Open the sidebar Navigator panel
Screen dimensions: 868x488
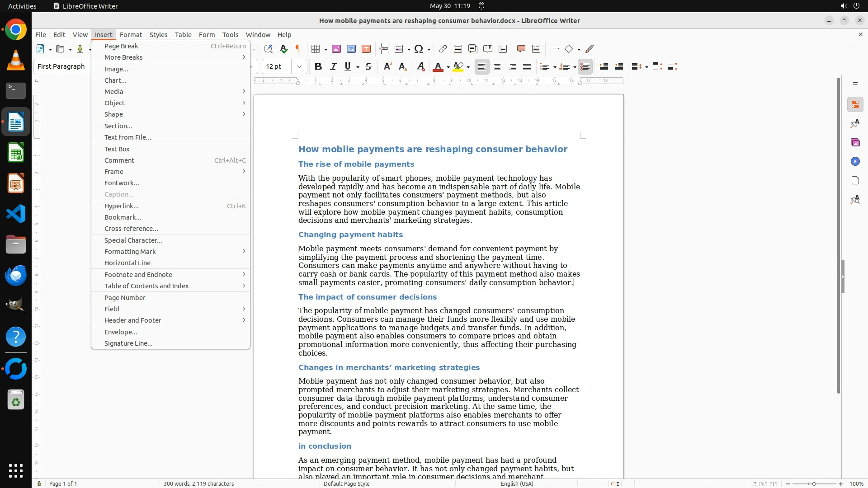coord(855,162)
